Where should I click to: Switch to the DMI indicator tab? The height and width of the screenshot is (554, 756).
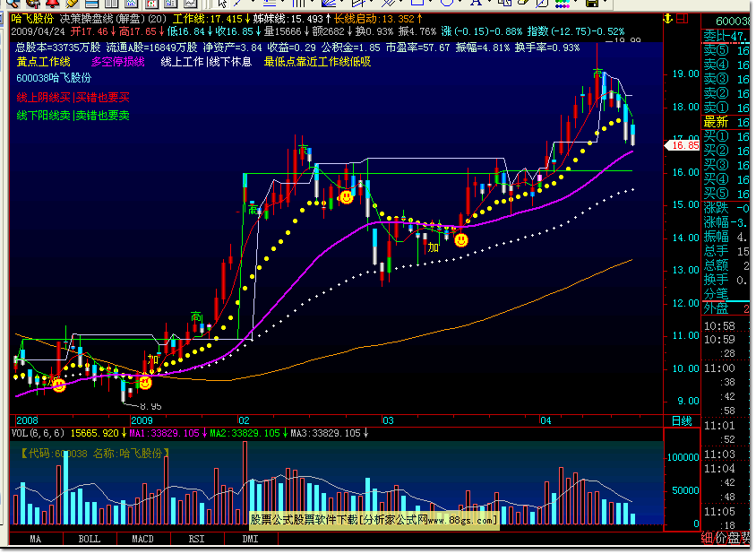250,539
